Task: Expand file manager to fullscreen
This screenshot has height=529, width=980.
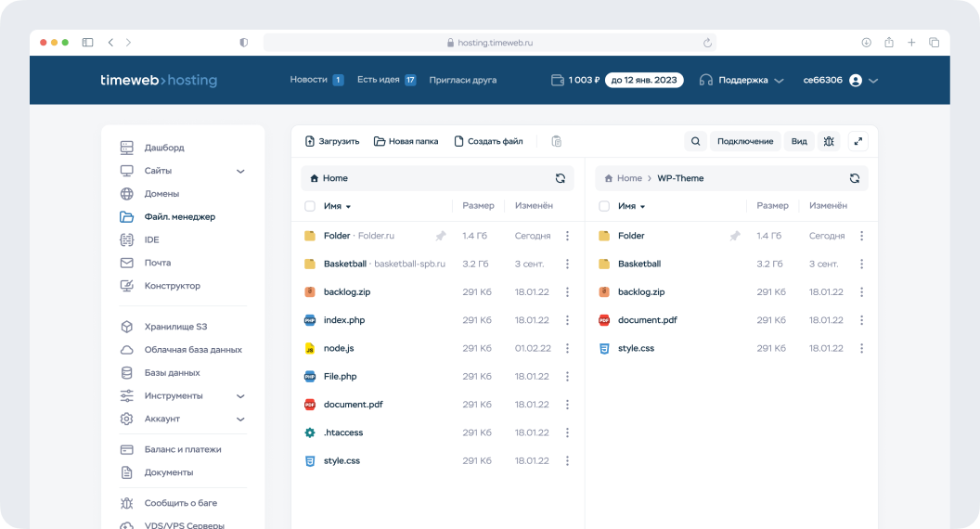Action: point(858,141)
